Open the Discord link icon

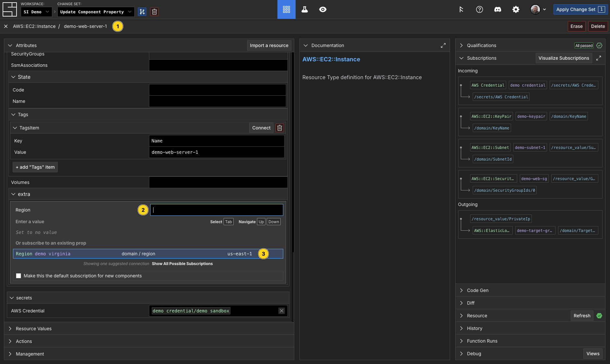pyautogui.click(x=497, y=9)
